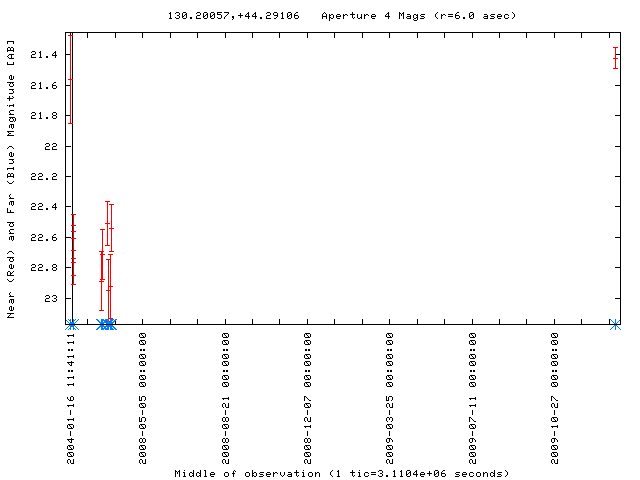
Task: Click the y-axis label 22
Action: coord(51,147)
